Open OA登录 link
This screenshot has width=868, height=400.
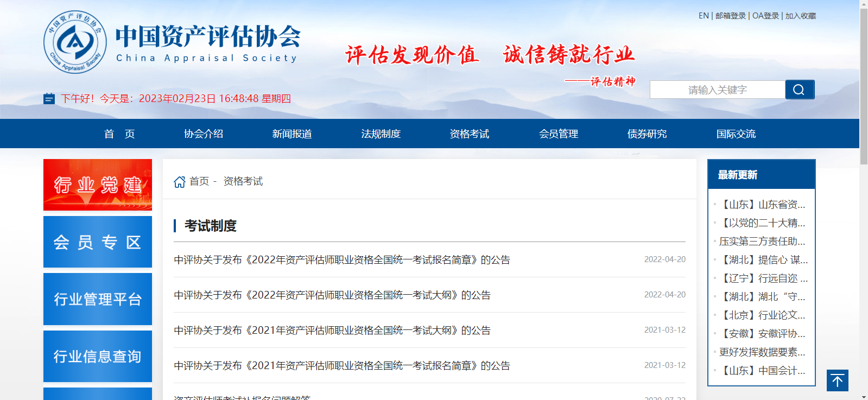(765, 16)
